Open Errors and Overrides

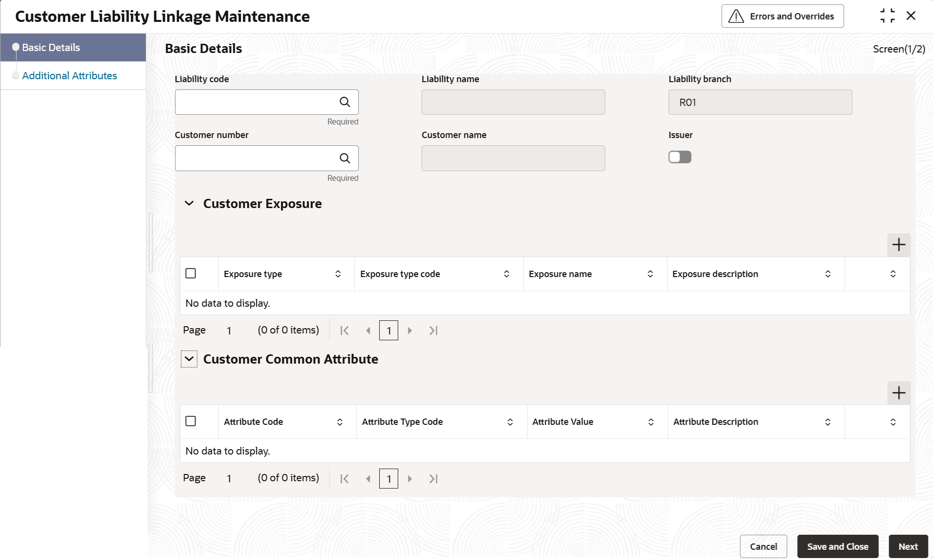782,17
